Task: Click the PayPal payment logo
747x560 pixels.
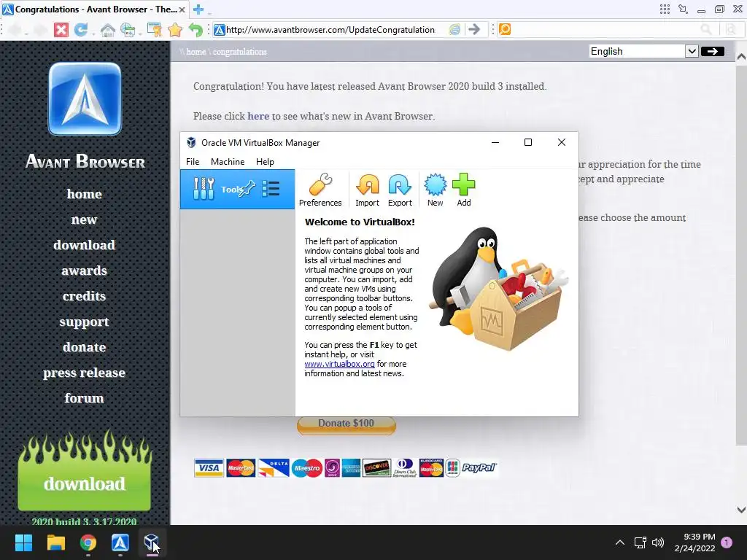Action: (x=479, y=468)
